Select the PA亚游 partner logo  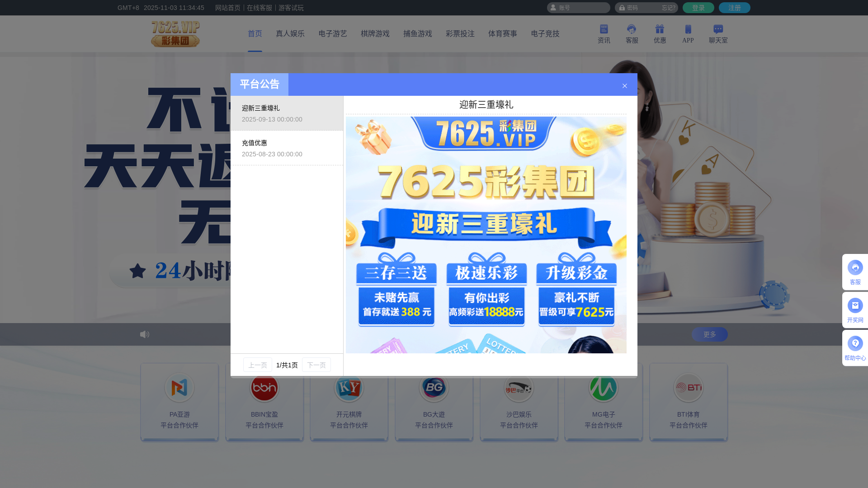click(x=179, y=387)
